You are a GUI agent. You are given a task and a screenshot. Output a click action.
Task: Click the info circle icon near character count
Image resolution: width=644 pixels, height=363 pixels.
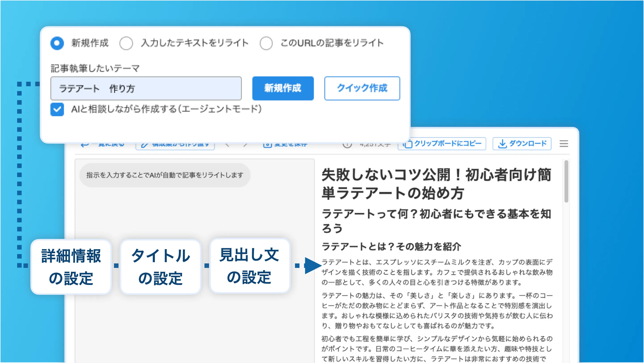tap(347, 145)
